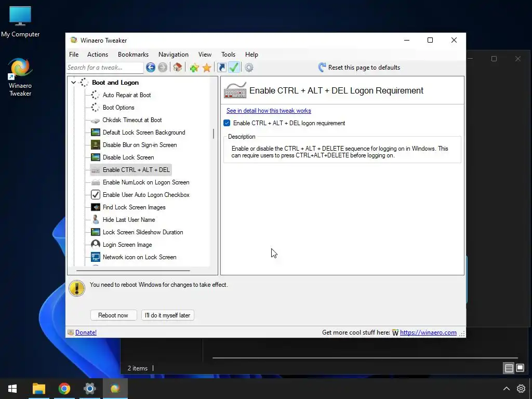Click Reset this page to defaults

364,68
